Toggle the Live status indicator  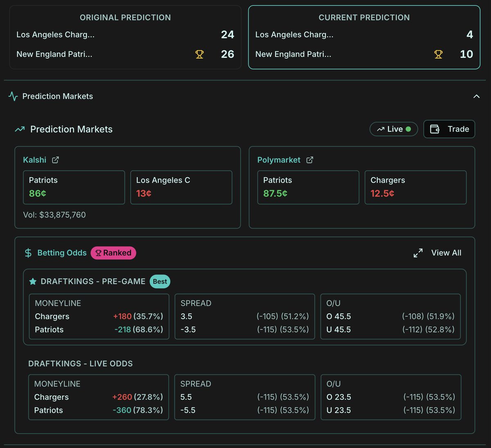tap(393, 129)
